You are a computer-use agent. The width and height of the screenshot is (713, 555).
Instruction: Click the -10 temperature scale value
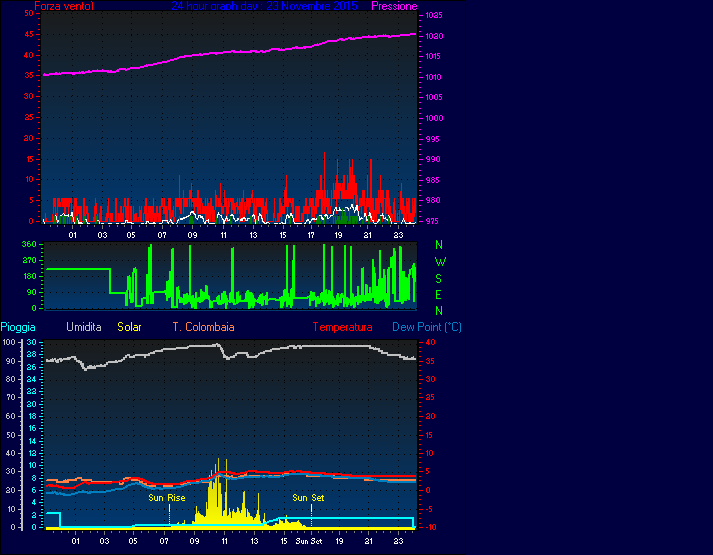(430, 527)
